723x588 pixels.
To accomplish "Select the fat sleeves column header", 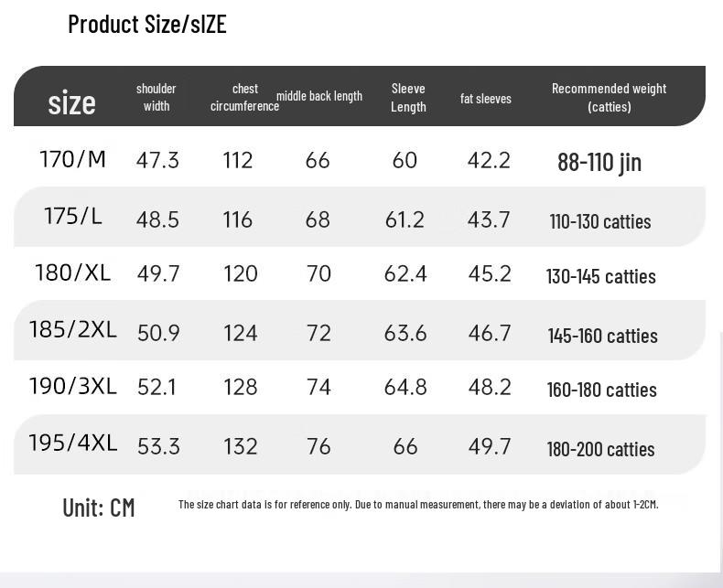I will (486, 99).
